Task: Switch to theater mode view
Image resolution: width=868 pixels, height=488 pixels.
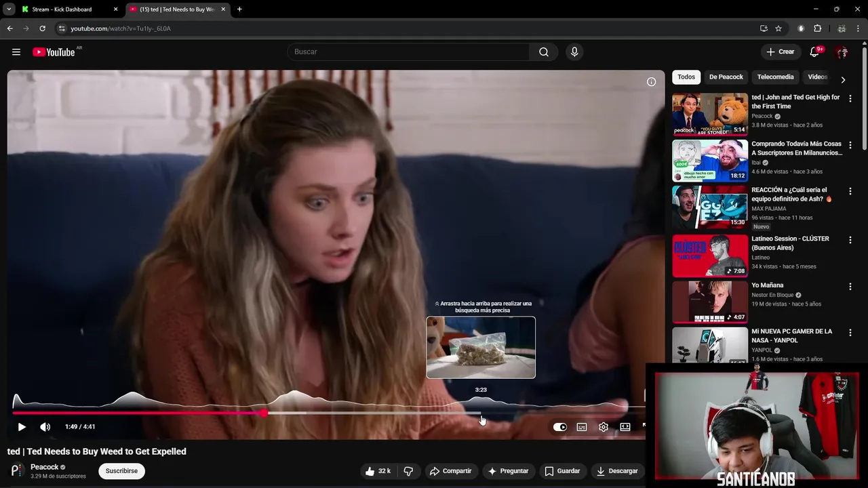Action: click(x=625, y=427)
